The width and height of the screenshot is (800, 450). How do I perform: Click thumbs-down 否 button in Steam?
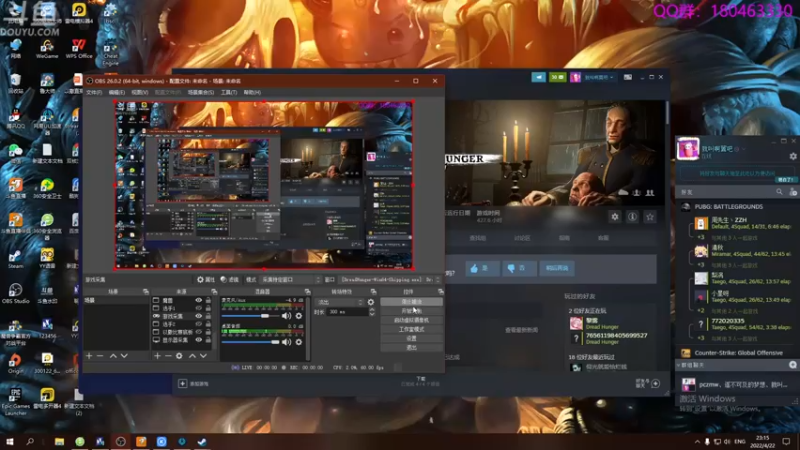519,268
